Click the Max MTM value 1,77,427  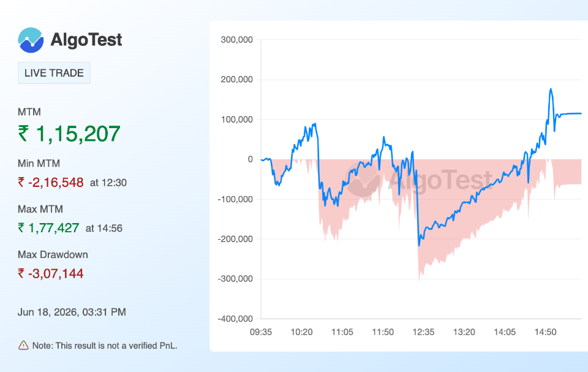54,228
